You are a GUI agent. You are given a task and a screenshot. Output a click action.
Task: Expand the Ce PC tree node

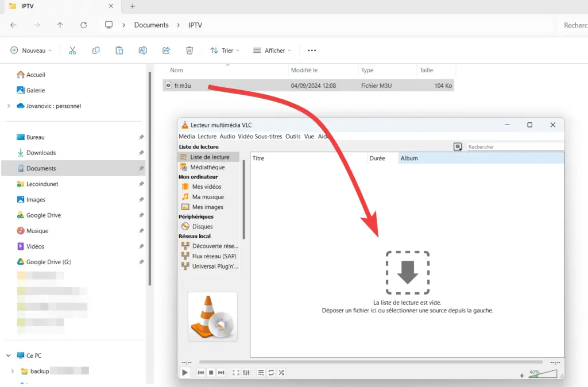click(x=7, y=355)
